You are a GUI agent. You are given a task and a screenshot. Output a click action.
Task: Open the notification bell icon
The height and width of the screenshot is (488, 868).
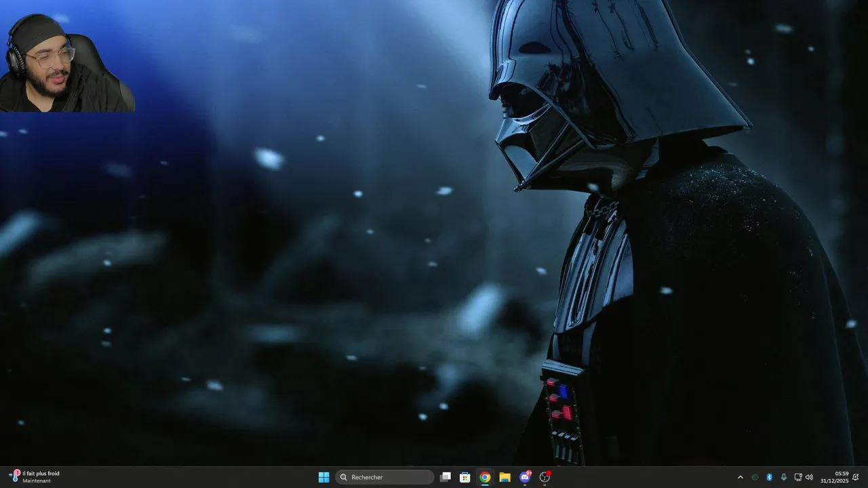click(x=856, y=477)
